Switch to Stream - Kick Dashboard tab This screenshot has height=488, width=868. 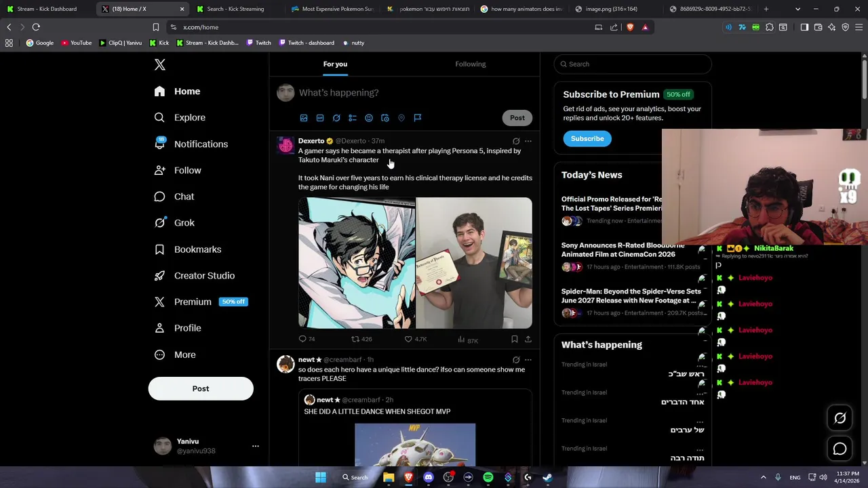[x=46, y=9]
